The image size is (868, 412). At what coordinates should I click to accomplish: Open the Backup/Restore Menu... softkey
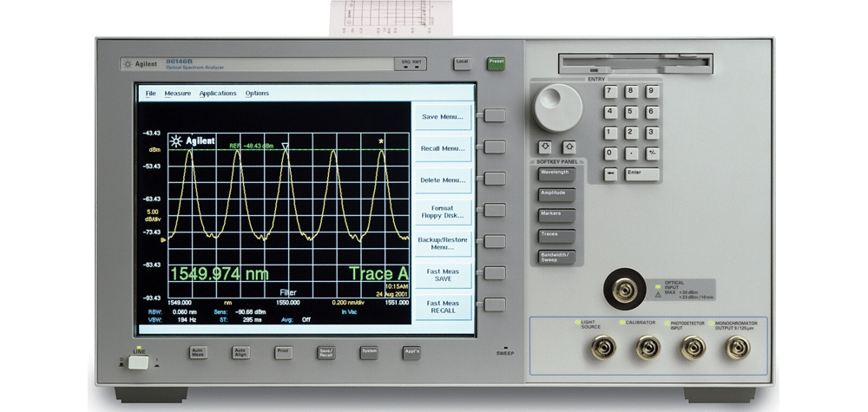(443, 244)
